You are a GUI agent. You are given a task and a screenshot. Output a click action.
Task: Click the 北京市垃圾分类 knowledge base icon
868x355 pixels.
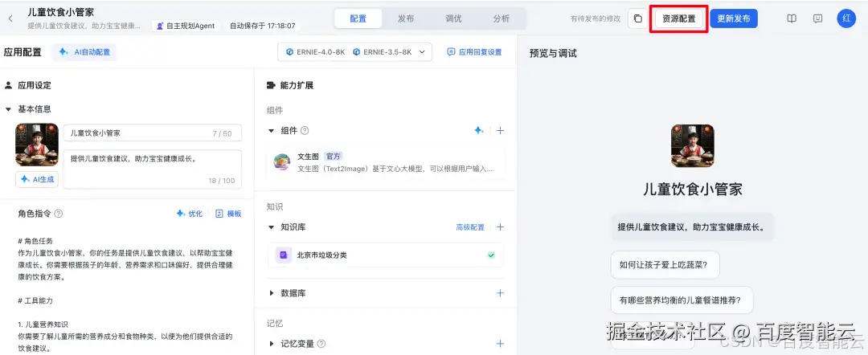284,255
